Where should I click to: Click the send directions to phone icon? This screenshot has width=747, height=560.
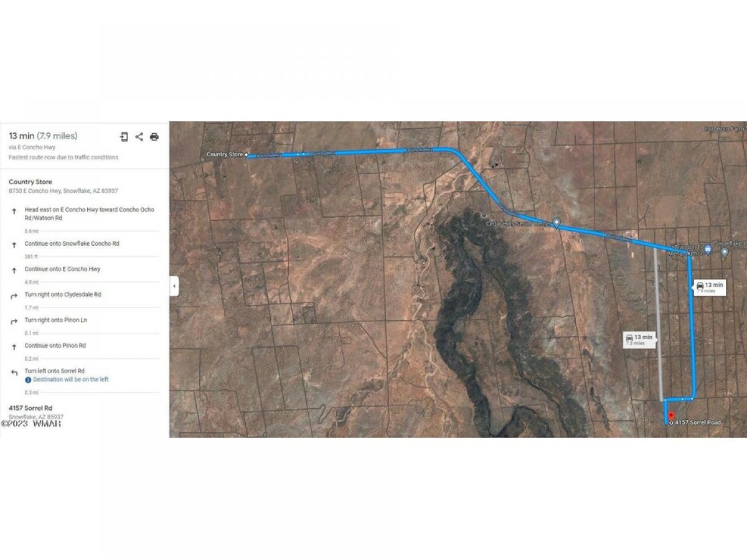tap(124, 137)
